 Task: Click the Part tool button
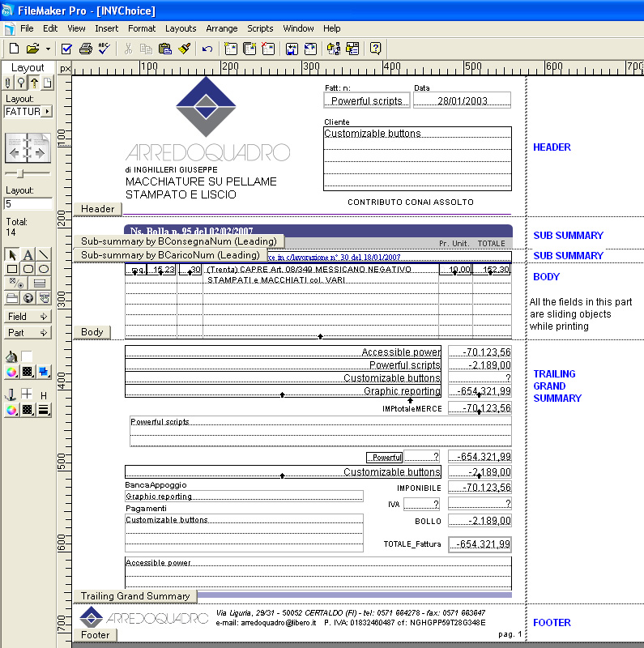pos(28,333)
